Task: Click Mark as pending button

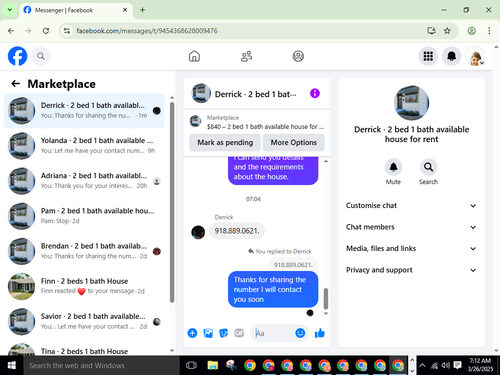Action: (225, 142)
